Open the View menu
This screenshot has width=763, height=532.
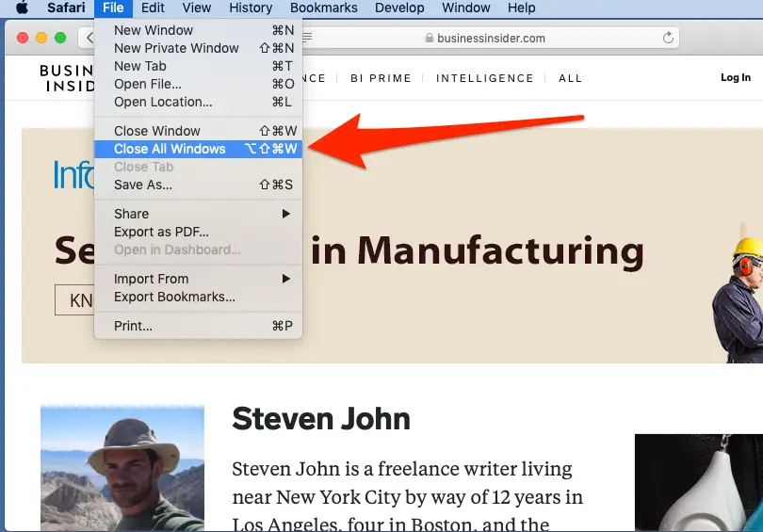click(x=197, y=8)
